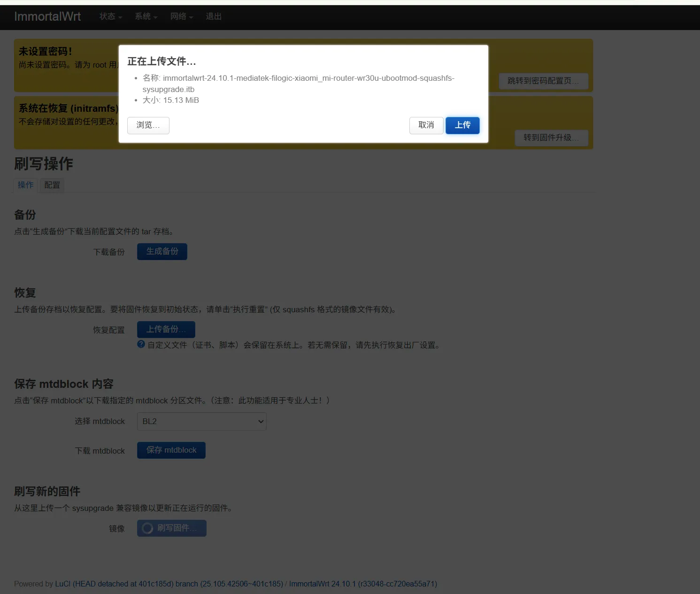Image resolution: width=700 pixels, height=594 pixels.
Task: Click the 上传备份… button
Action: click(x=166, y=330)
